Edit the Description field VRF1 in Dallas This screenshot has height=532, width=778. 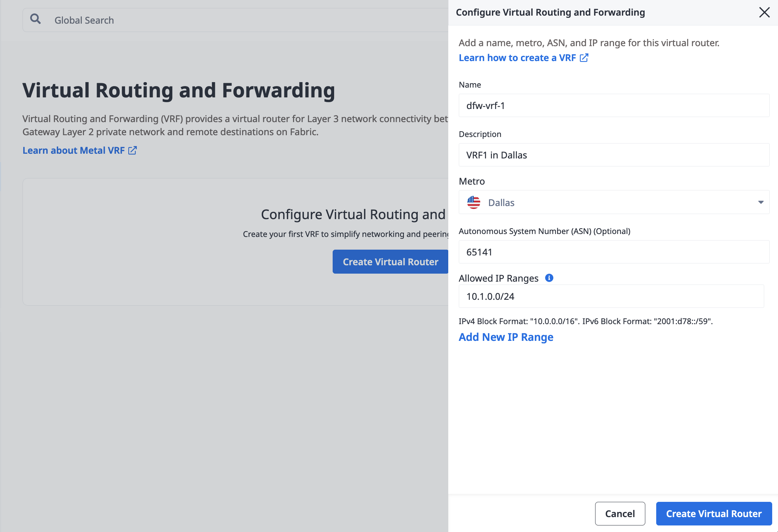click(614, 155)
